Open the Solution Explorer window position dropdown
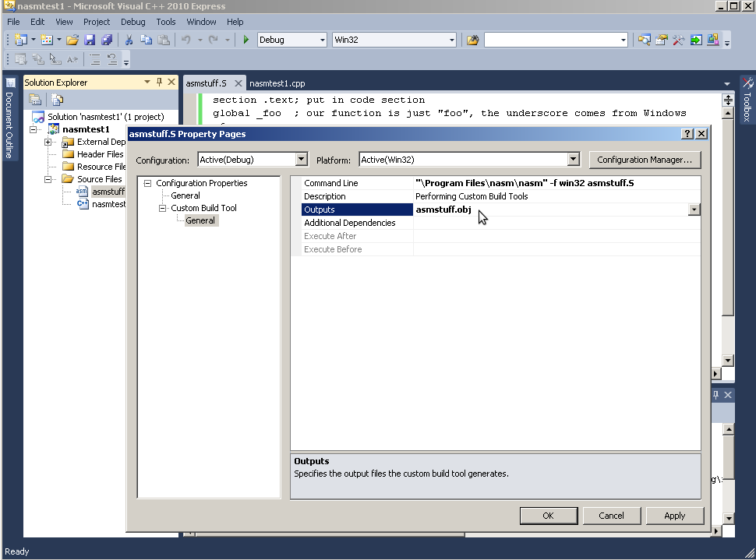The height and width of the screenshot is (560, 756). pos(147,82)
